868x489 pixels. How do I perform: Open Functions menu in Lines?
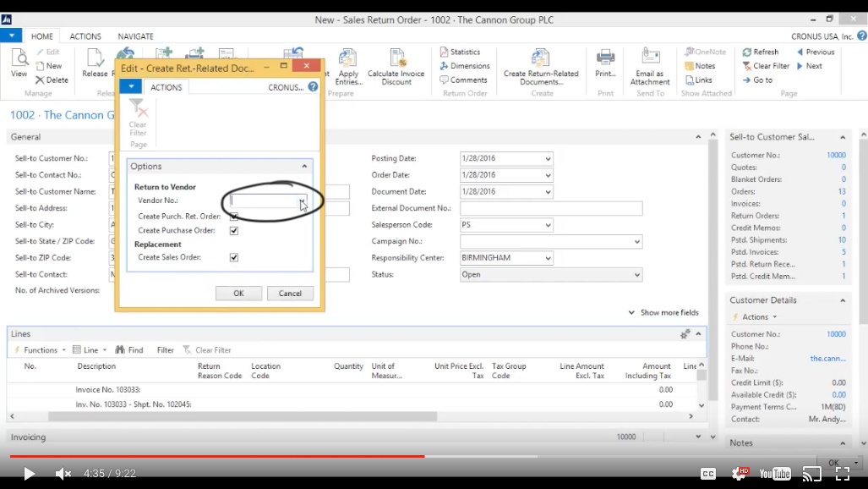tap(40, 350)
